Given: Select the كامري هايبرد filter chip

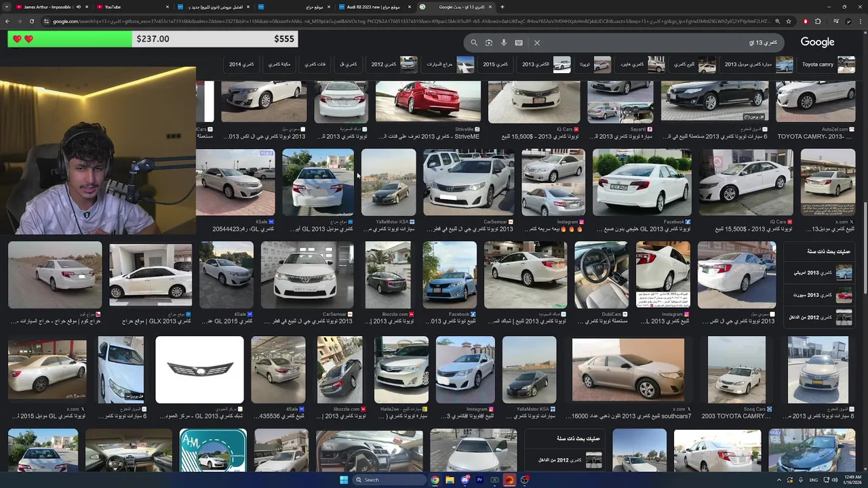Looking at the screenshot, I should pos(640,64).
